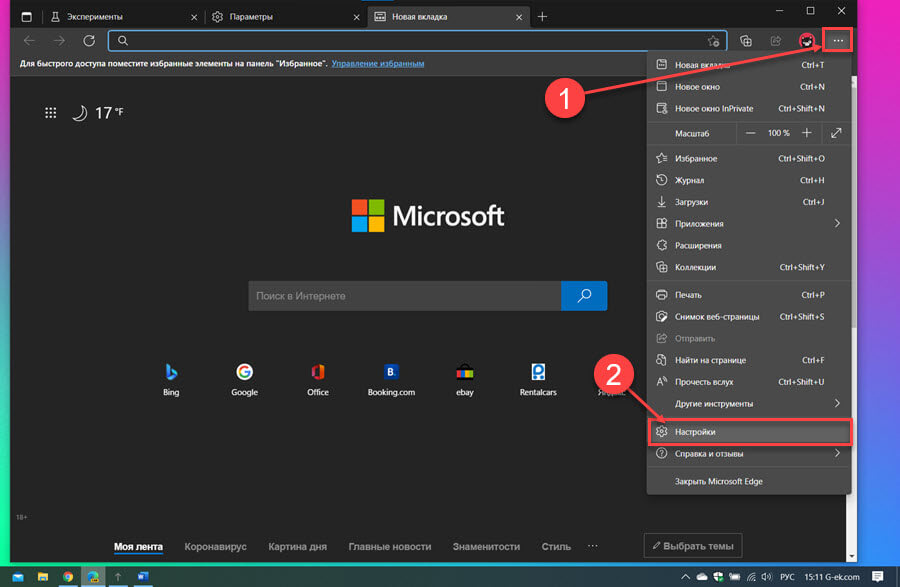Select Прочесть вслух menu item

[x=748, y=382]
